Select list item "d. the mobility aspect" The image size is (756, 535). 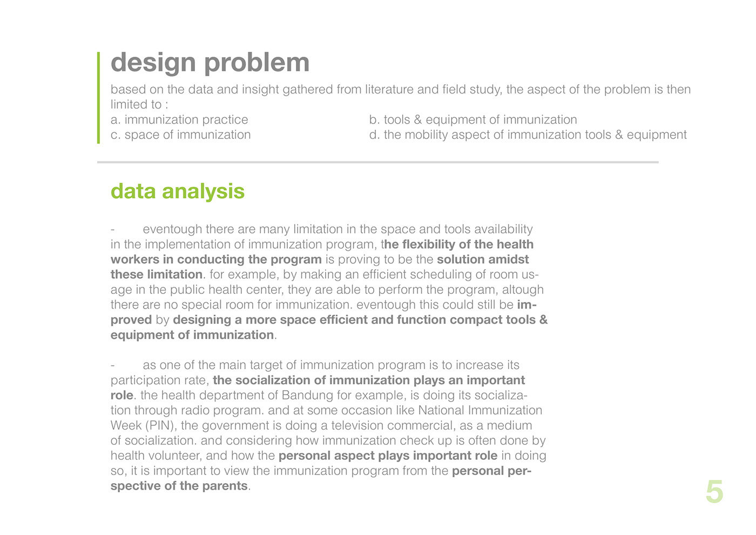[x=528, y=135]
